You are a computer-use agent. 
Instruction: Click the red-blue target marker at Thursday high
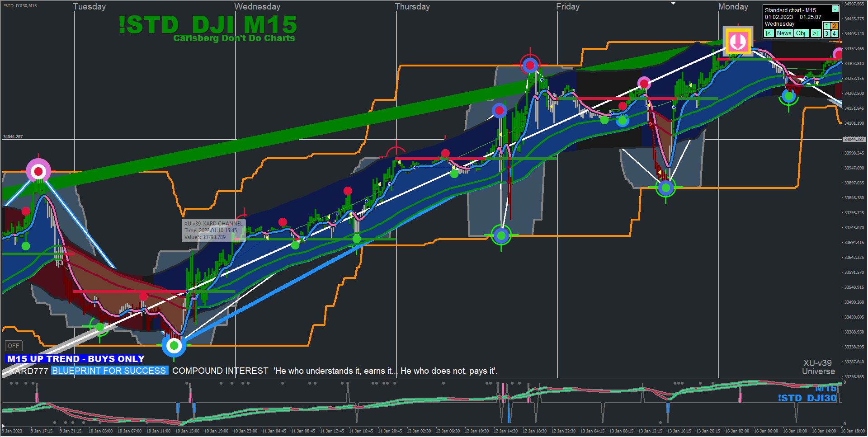[530, 66]
